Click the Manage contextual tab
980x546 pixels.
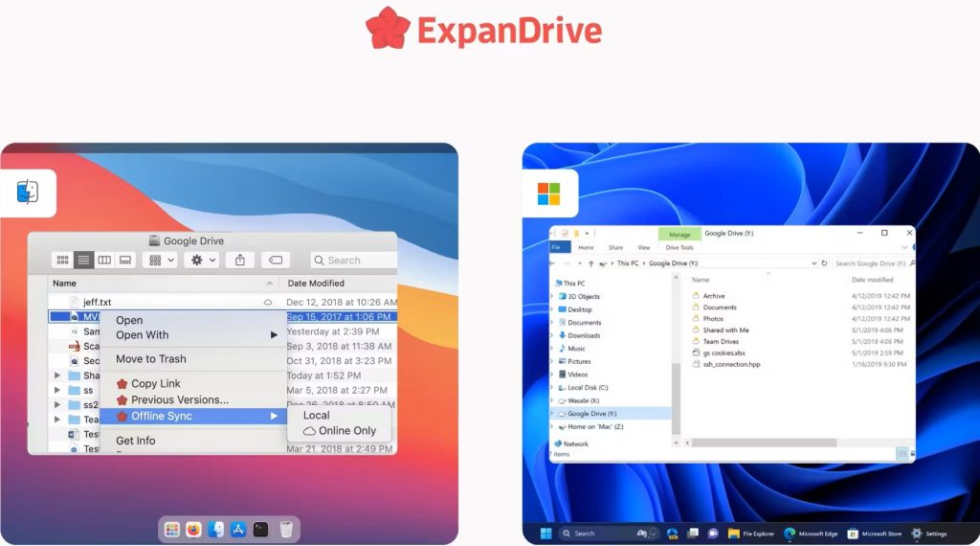[679, 235]
